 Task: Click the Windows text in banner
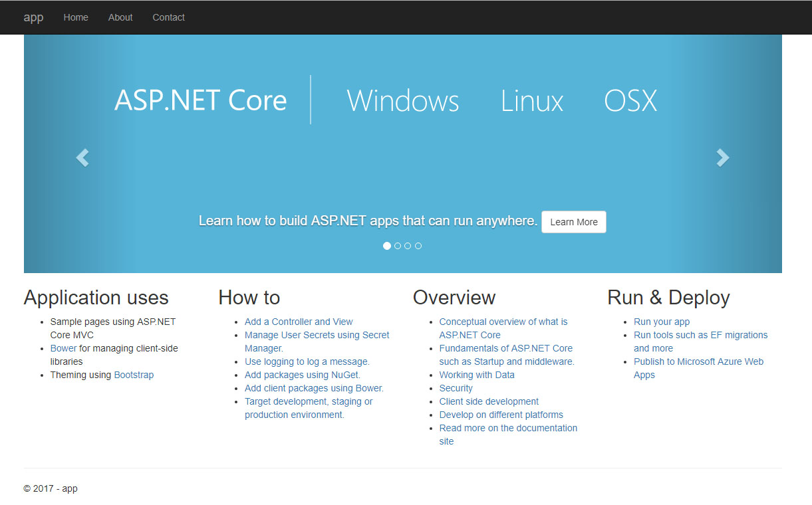(x=403, y=101)
